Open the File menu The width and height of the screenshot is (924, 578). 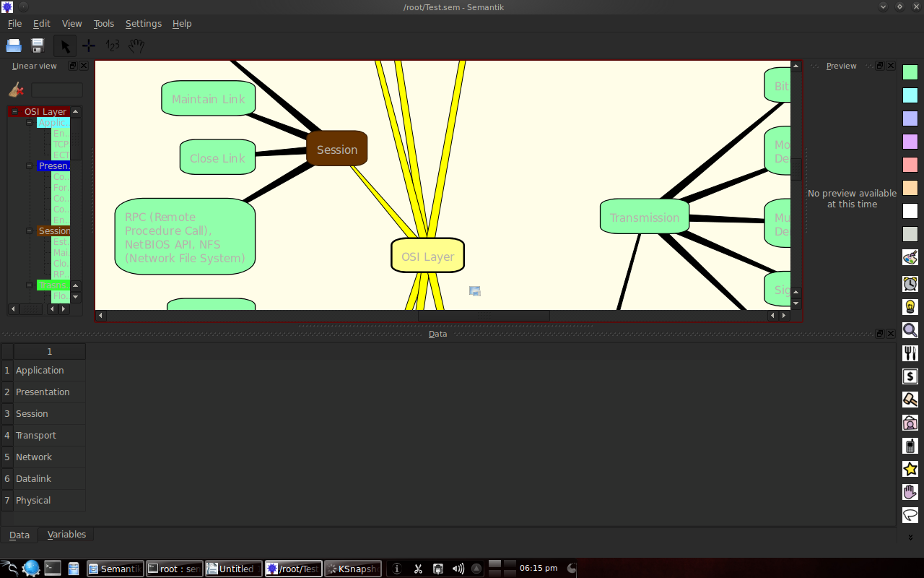(14, 23)
